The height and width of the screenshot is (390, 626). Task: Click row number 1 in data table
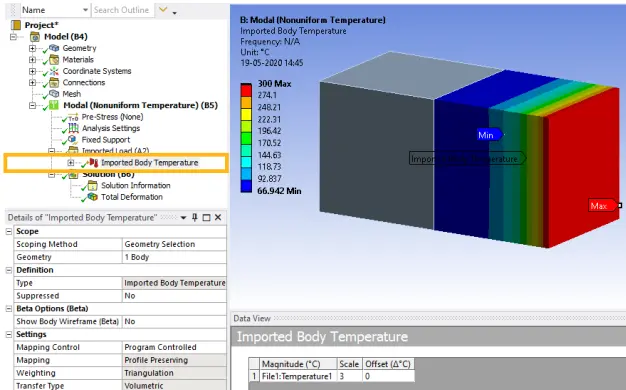(x=254, y=376)
